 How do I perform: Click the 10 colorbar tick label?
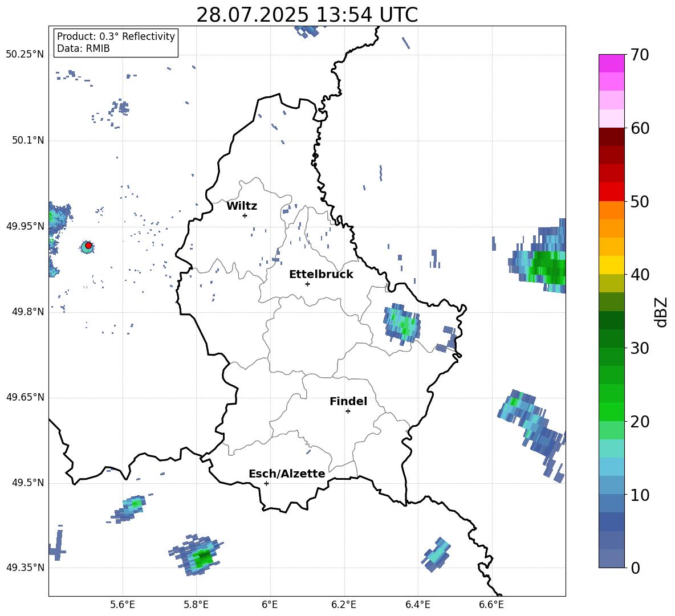tap(640, 495)
